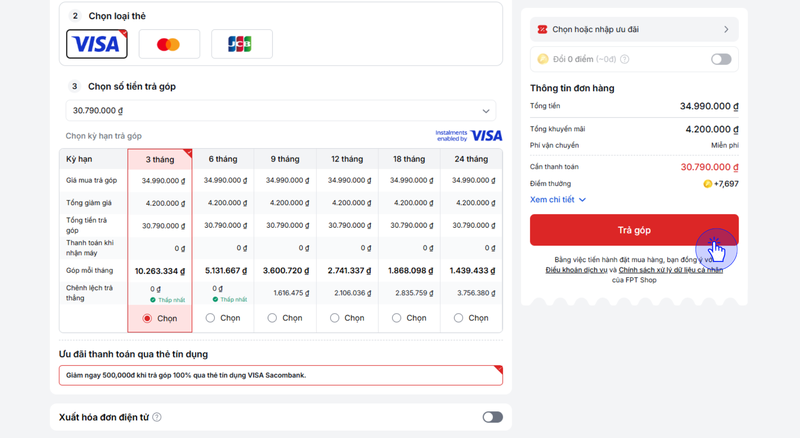Open the help icon next to Đổi 0 điểm
This screenshot has width=800, height=438.
click(624, 59)
